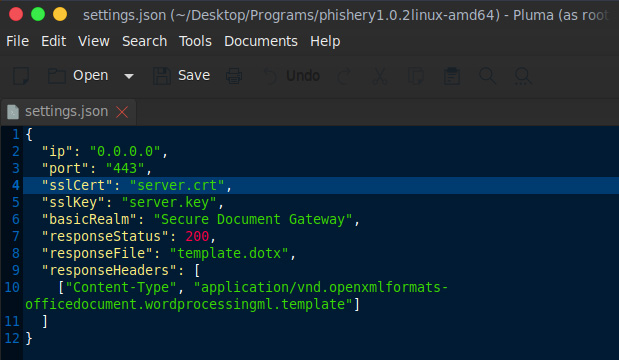Click the Open button label

click(x=90, y=75)
